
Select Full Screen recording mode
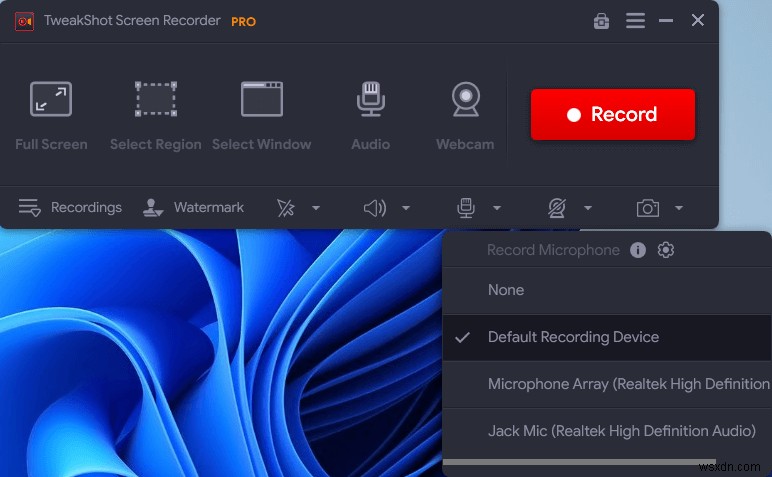click(x=51, y=116)
